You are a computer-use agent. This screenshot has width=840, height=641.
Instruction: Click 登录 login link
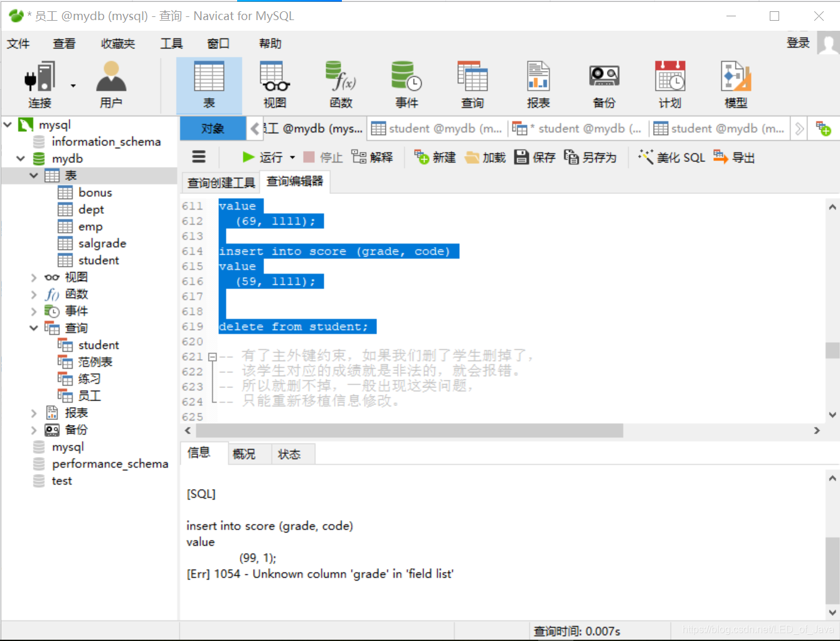click(798, 43)
